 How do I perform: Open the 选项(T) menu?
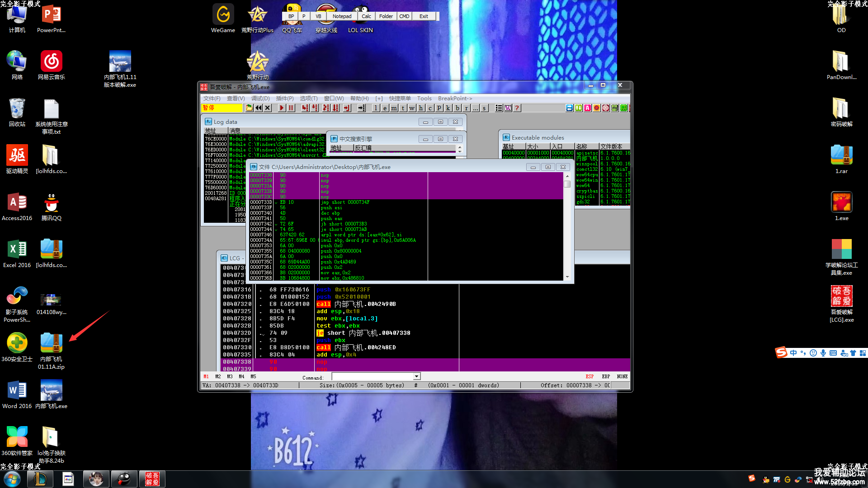309,98
